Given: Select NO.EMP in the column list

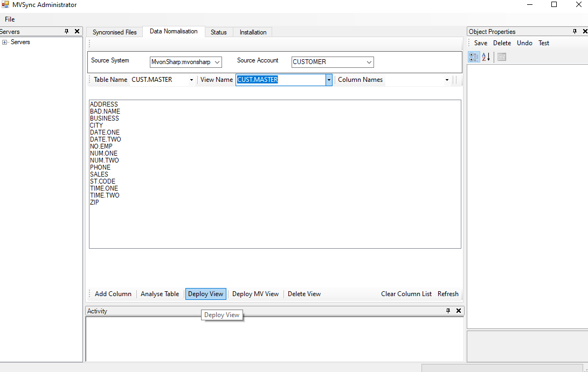Looking at the screenshot, I should [101, 146].
